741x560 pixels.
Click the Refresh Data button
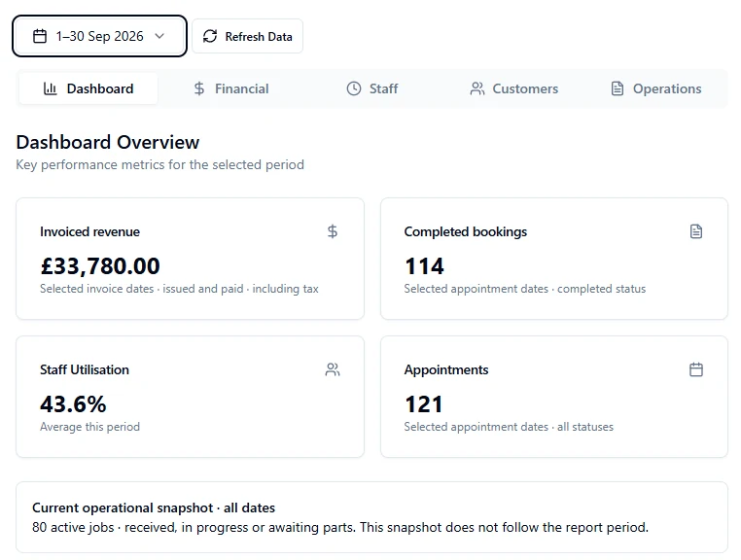point(247,36)
